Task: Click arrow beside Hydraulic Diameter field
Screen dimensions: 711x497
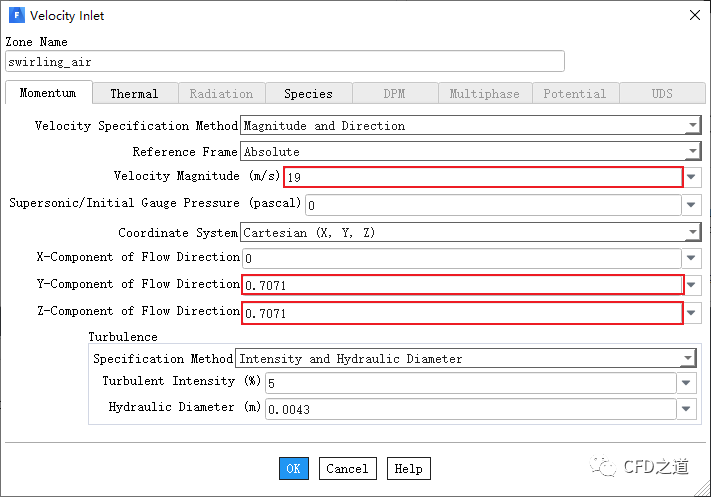Action: coord(687,409)
